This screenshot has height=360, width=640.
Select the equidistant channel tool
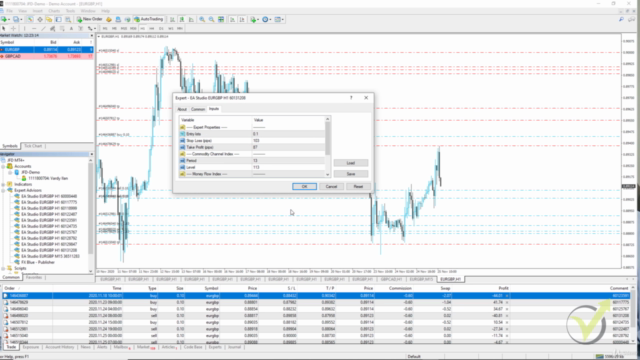(53, 29)
